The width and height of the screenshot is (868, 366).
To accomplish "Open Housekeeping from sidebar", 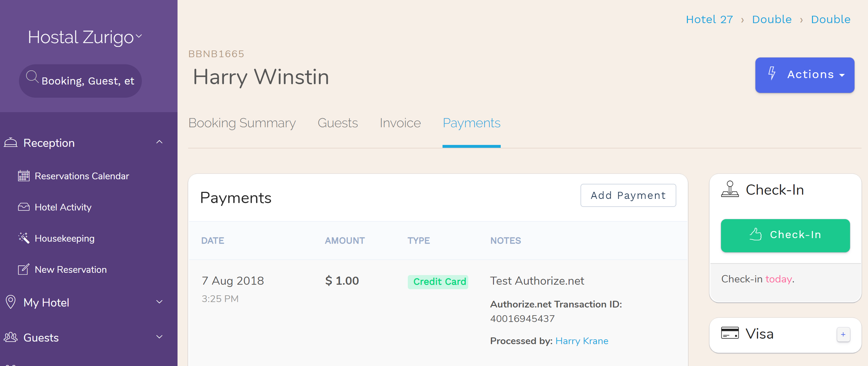I will point(65,238).
